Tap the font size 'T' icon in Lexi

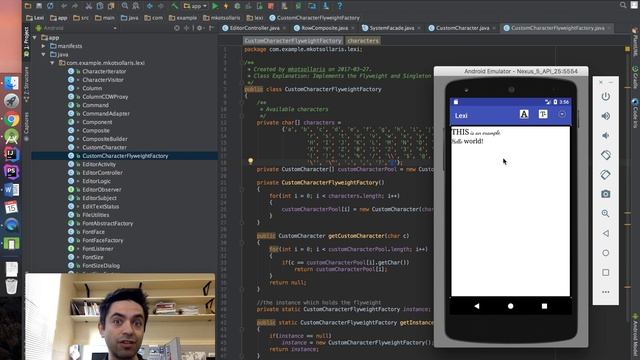tap(543, 114)
